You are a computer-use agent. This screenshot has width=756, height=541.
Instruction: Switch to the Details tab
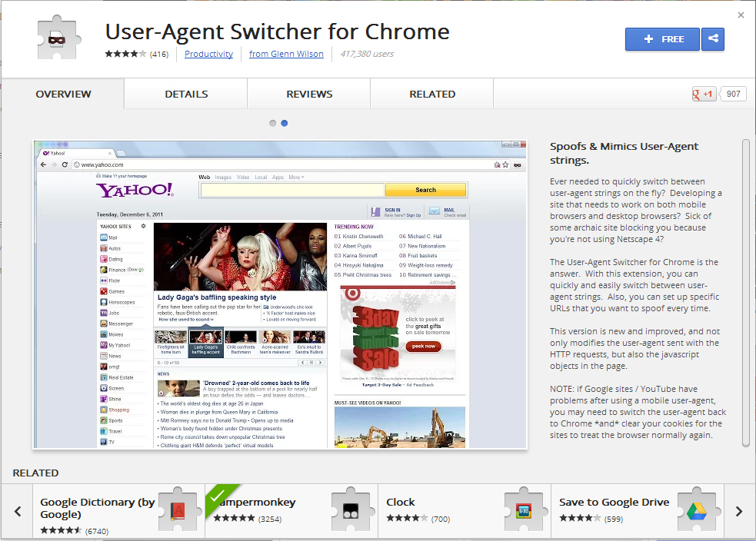[x=186, y=94]
